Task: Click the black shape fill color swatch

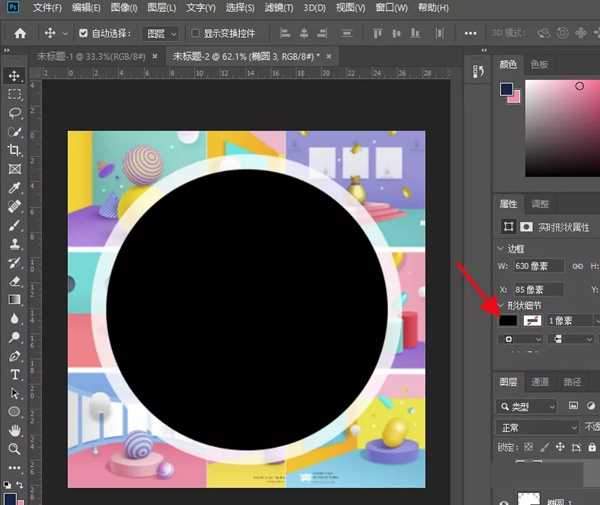Action: point(508,320)
